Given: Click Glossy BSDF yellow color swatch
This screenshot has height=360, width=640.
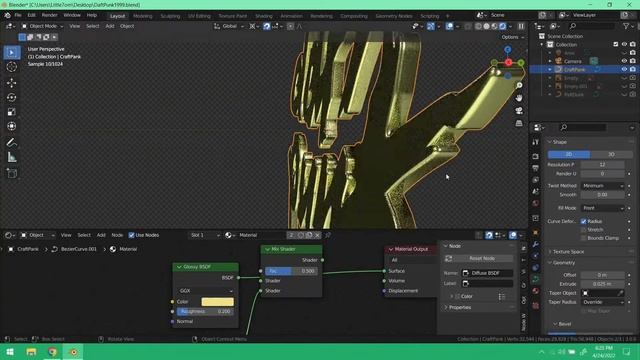Looking at the screenshot, I should (218, 302).
